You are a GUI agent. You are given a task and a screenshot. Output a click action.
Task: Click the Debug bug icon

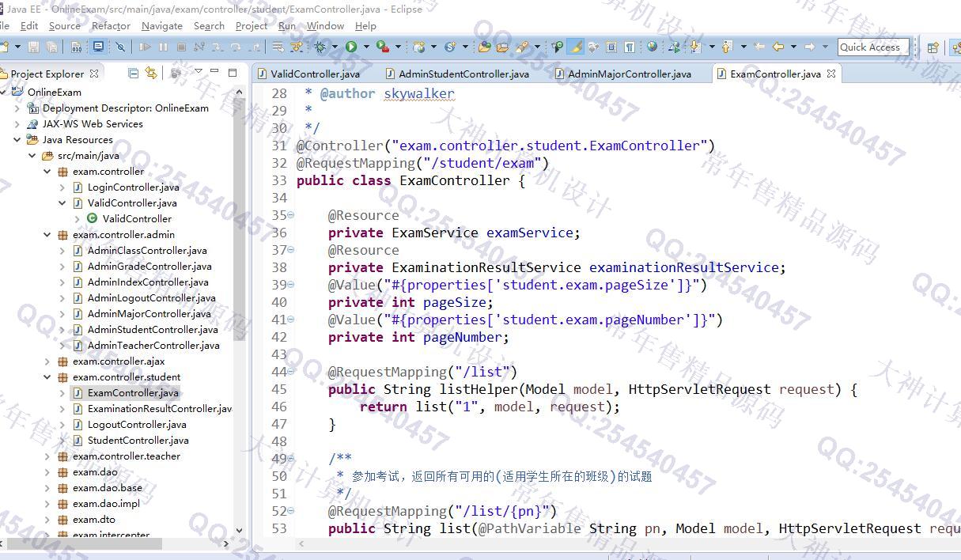pyautogui.click(x=320, y=47)
